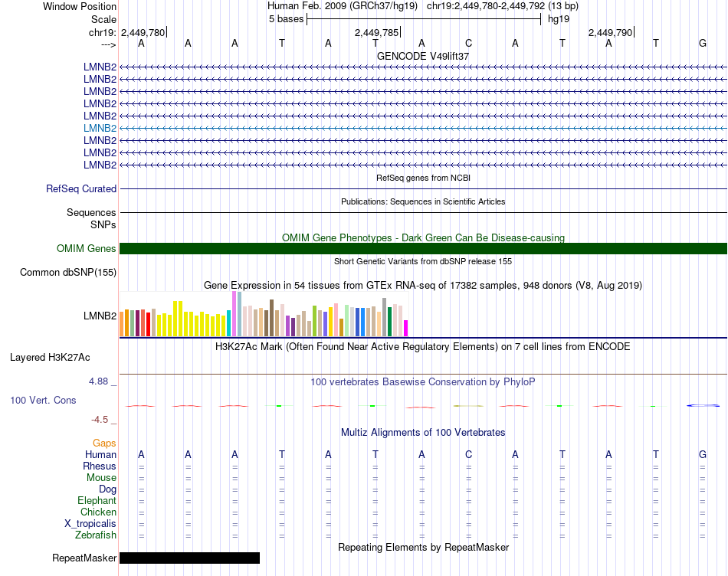Click the Rhesus alignment row label
This screenshot has width=728, height=576.
[100, 466]
